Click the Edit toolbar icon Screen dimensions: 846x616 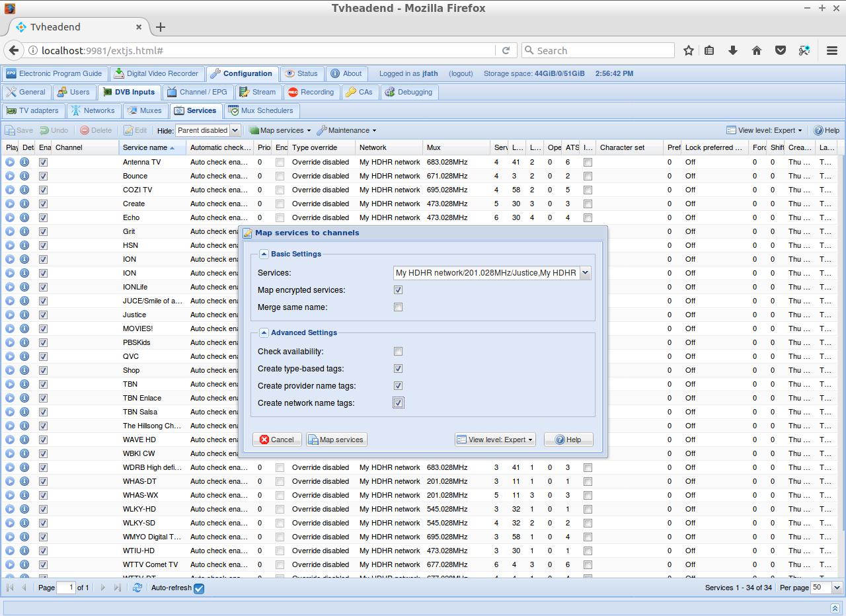click(x=135, y=130)
